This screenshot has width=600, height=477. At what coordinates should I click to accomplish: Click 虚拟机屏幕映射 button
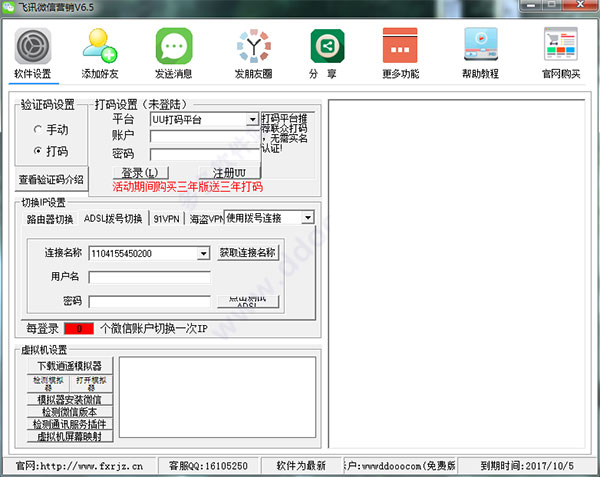pyautogui.click(x=70, y=436)
